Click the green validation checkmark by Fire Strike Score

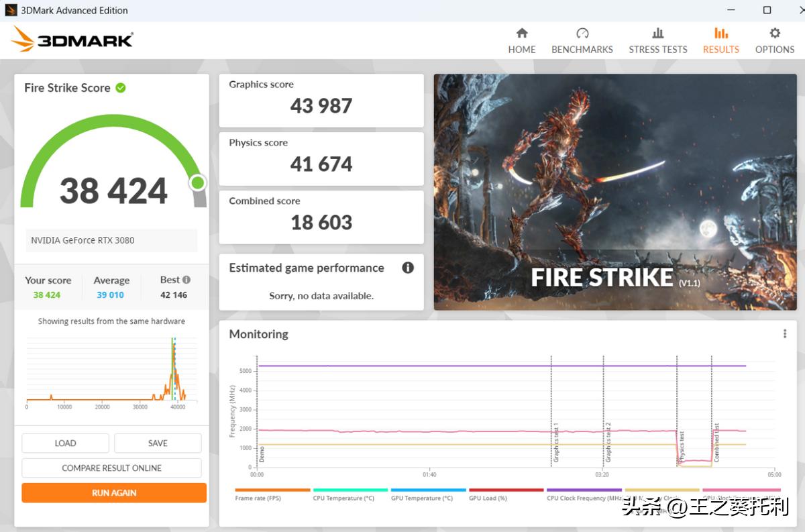pyautogui.click(x=121, y=88)
